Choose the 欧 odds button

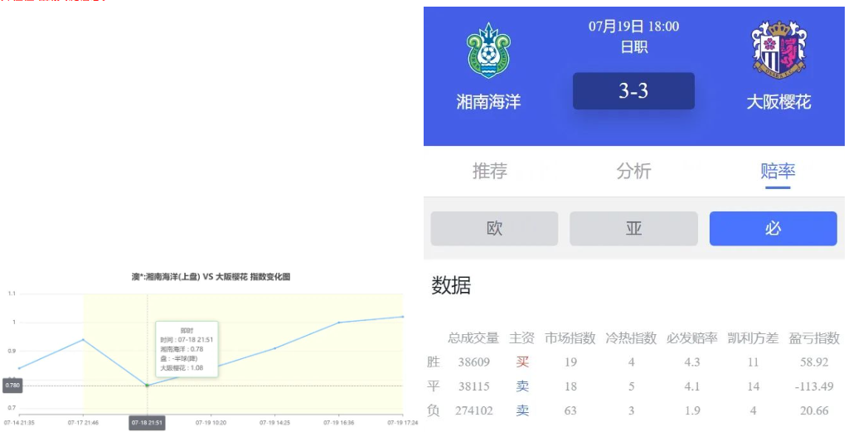(494, 229)
